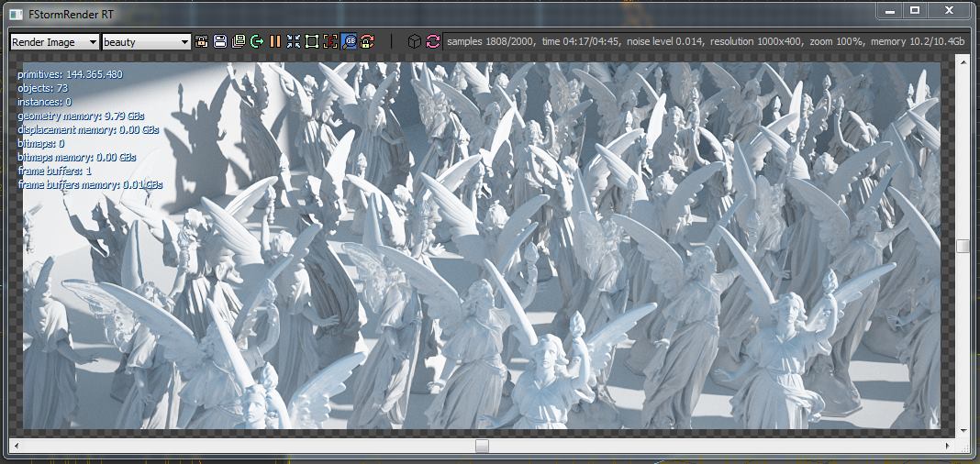This screenshot has width=980, height=464.
Task: Toggle the GB memory statistics magnifier icon
Action: pos(349,41)
